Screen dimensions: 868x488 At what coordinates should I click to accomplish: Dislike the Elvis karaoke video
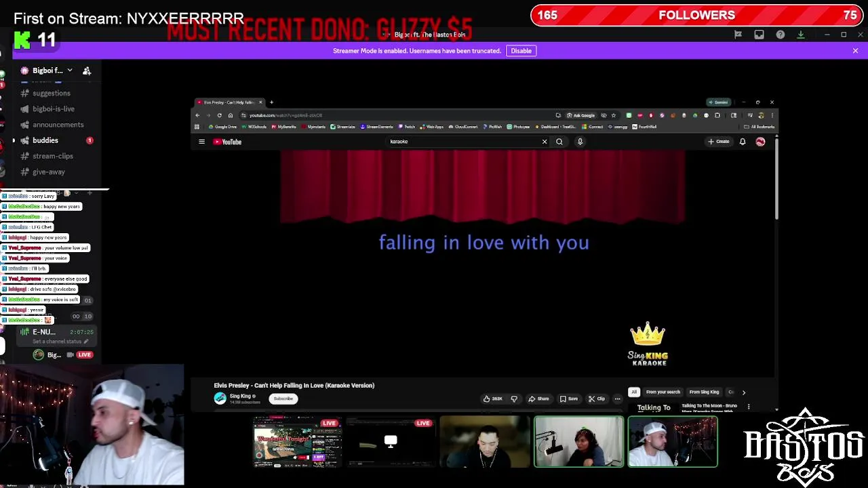[514, 399]
